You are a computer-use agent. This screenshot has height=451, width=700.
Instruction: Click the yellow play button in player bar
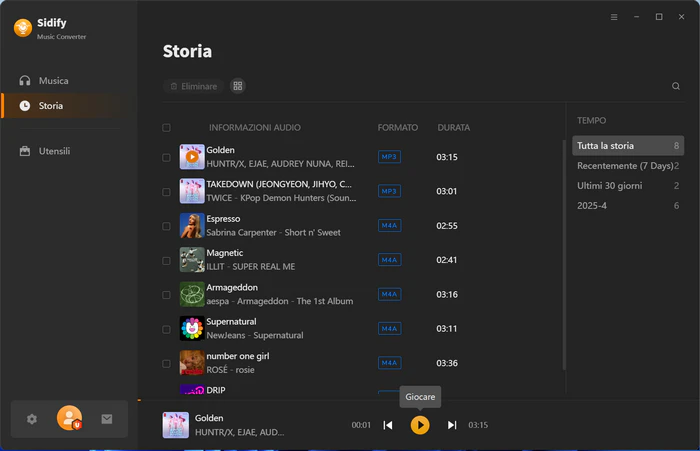[420, 425]
